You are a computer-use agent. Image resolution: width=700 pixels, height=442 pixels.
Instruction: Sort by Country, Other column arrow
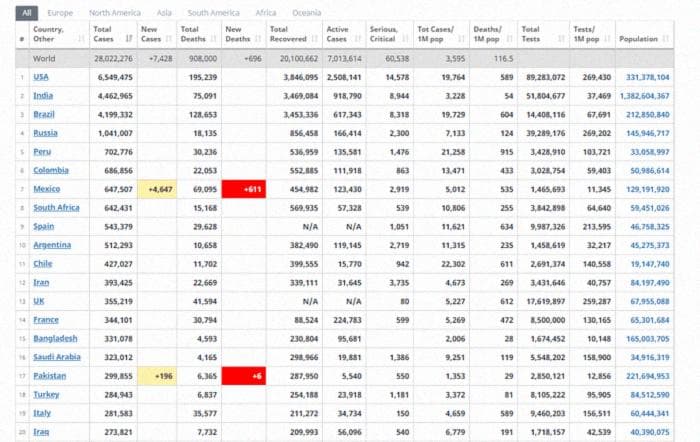(x=81, y=39)
